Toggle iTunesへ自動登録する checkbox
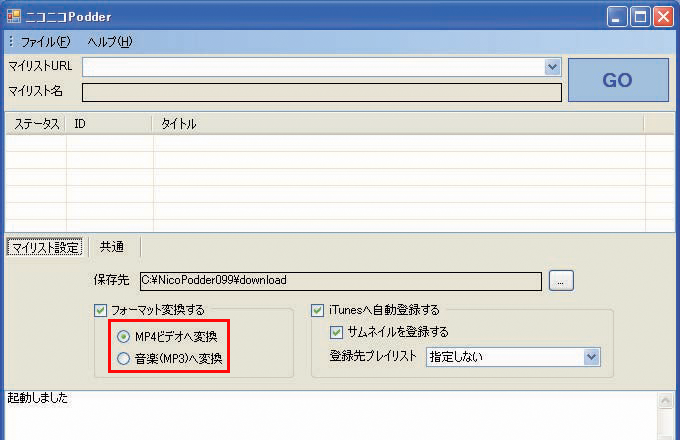The height and width of the screenshot is (440, 680). [317, 310]
